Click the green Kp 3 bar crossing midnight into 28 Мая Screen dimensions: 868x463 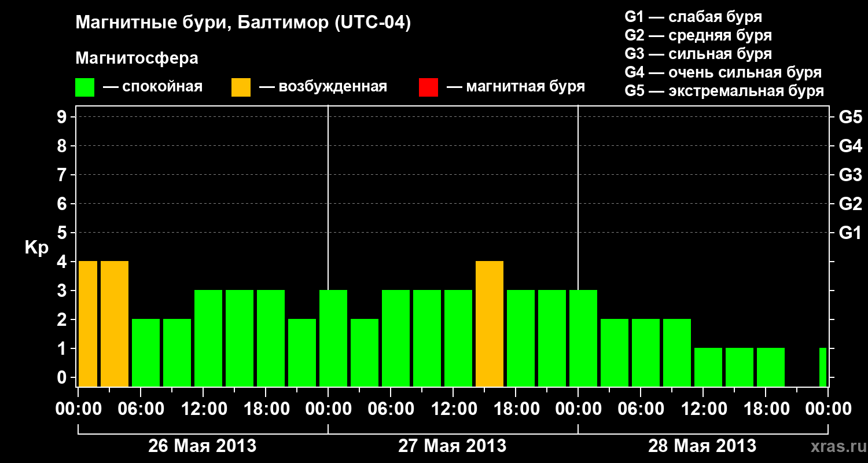(x=583, y=339)
